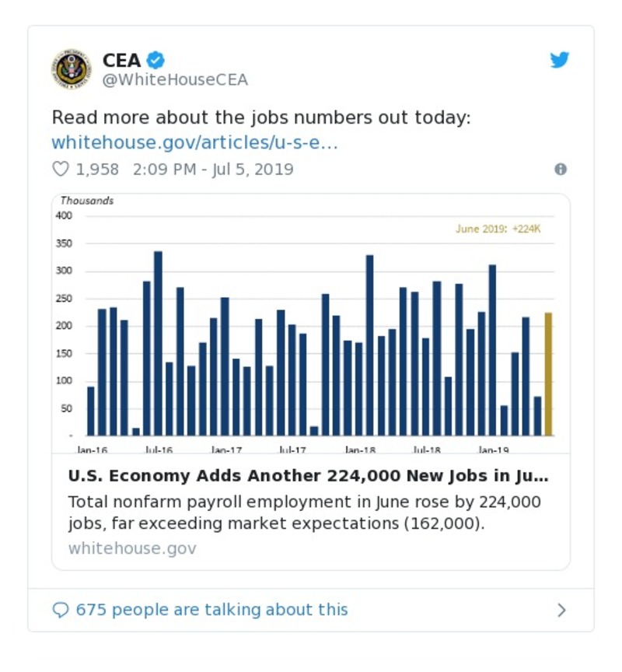The height and width of the screenshot is (672, 622).
Task: Open the "675 people are talking about this" link
Action: coord(211,610)
